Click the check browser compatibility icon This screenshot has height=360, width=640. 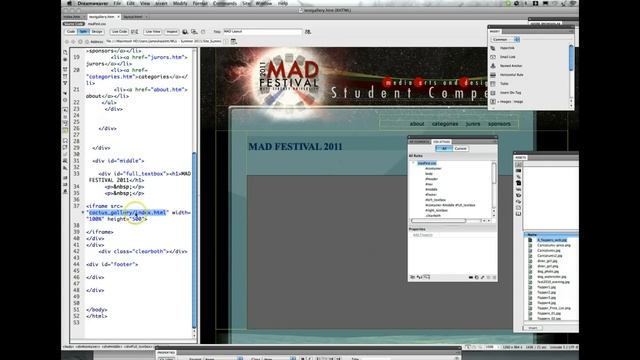pyautogui.click(x=135, y=31)
